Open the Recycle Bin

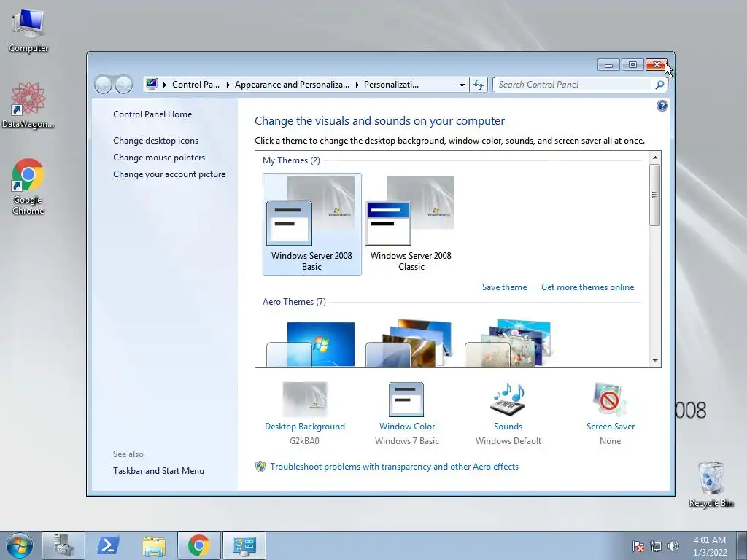(711, 484)
